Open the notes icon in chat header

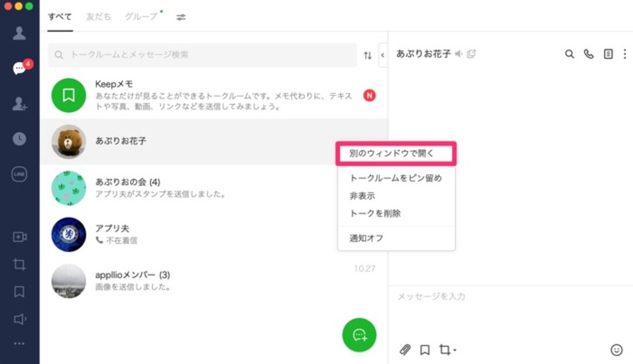point(608,54)
